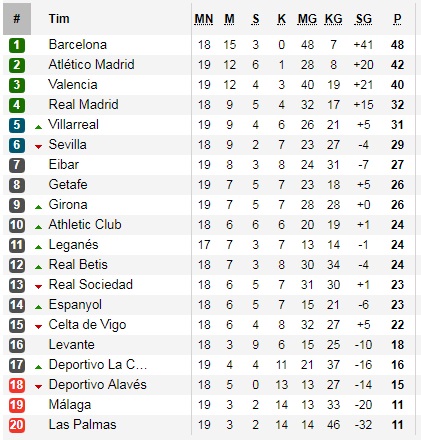Open the Atlético Madrid team link
The image size is (421, 440).
tap(91, 64)
